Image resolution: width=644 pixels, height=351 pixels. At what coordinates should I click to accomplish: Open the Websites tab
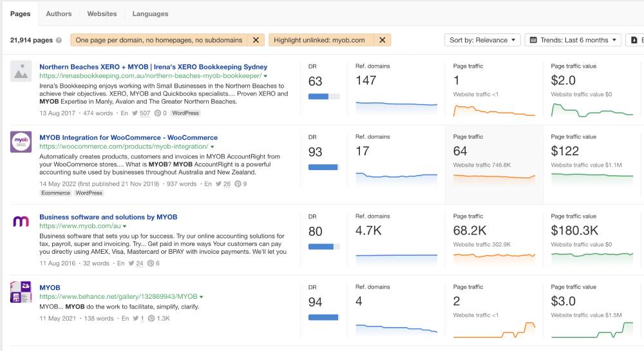tap(102, 14)
